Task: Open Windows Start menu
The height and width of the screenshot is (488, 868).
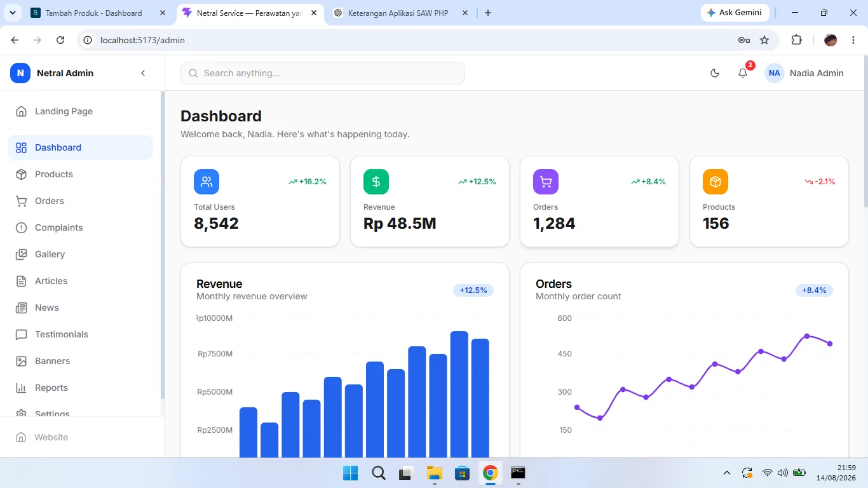Action: (x=350, y=473)
